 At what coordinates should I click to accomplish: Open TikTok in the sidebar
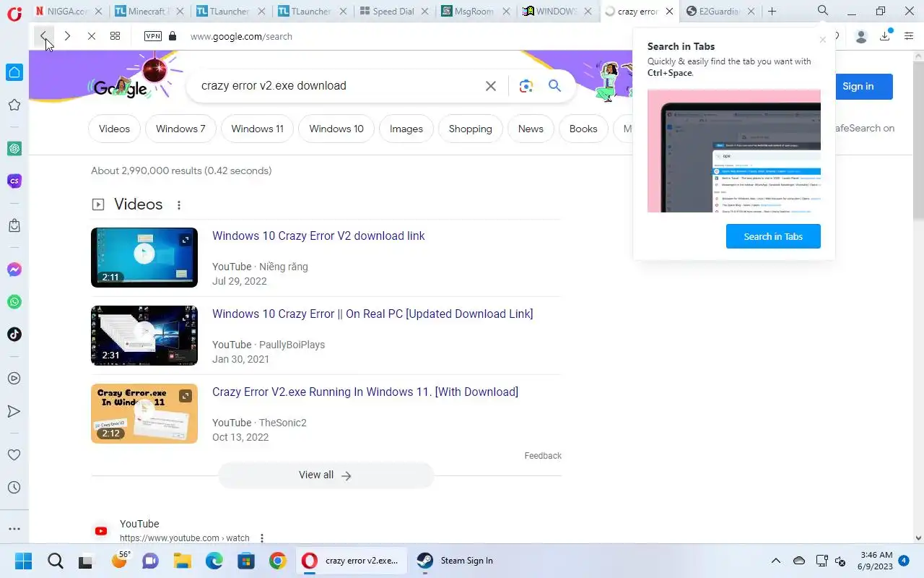pyautogui.click(x=14, y=335)
